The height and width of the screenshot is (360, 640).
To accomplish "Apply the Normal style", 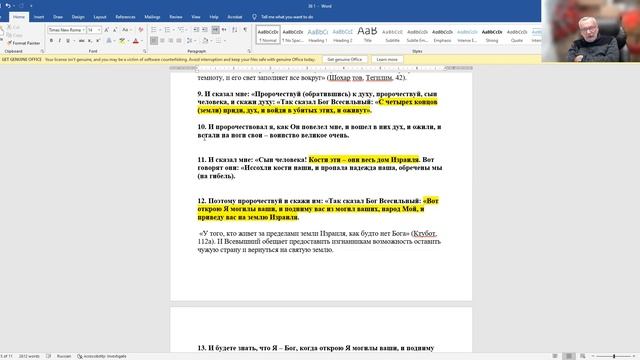I will coord(268,35).
